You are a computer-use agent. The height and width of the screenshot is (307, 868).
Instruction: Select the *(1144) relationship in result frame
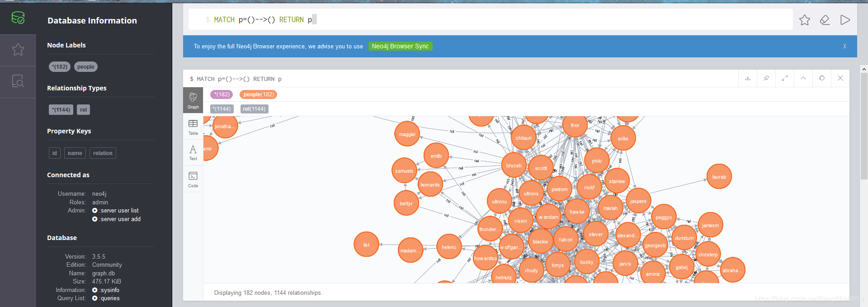click(x=222, y=109)
